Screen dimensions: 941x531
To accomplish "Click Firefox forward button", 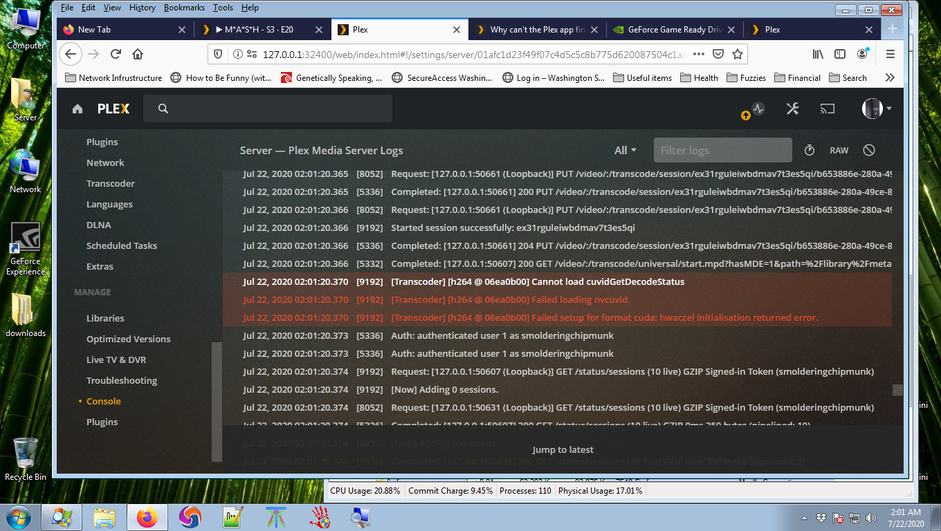I will (x=94, y=54).
